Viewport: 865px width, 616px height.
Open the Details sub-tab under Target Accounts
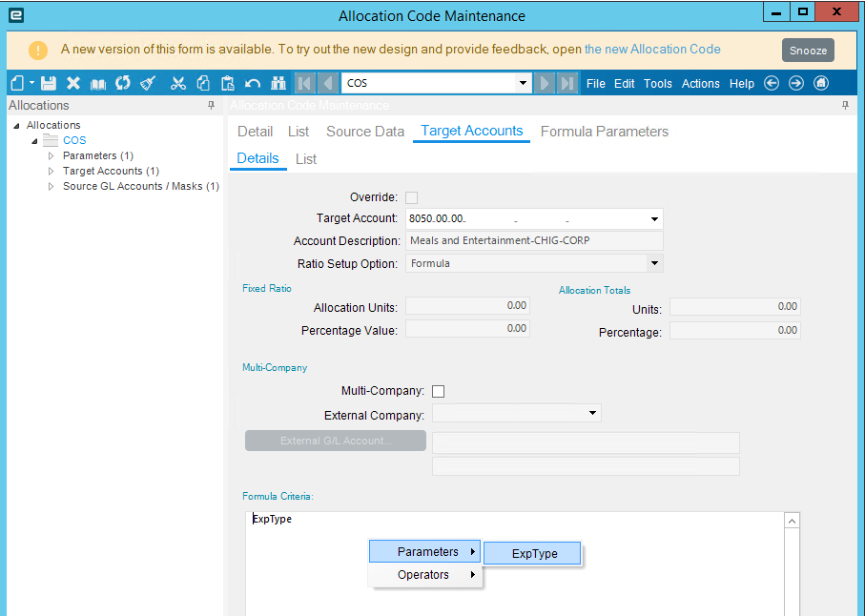tap(257, 158)
